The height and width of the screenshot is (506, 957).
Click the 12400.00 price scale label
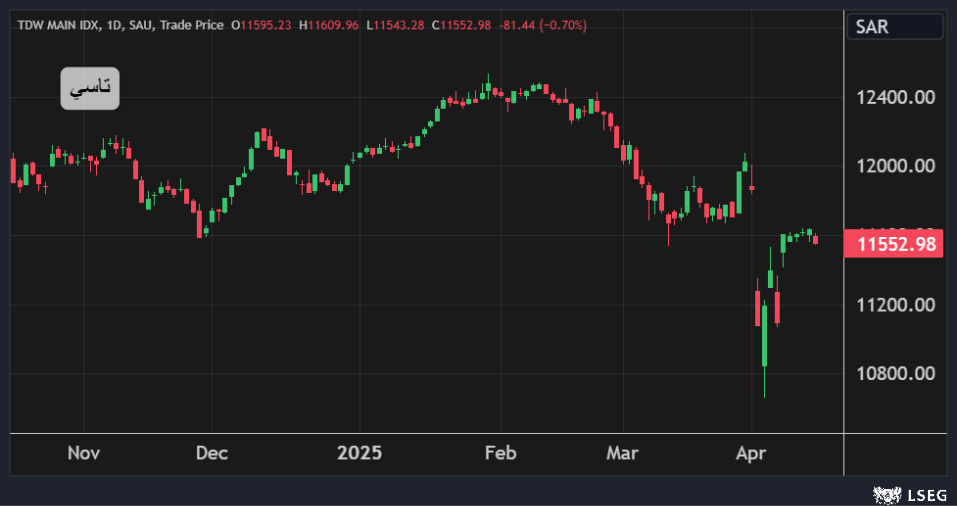[896, 97]
